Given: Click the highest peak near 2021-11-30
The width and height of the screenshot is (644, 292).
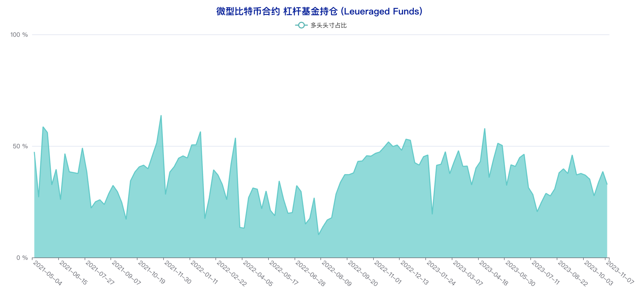Looking at the screenshot, I should (x=161, y=115).
